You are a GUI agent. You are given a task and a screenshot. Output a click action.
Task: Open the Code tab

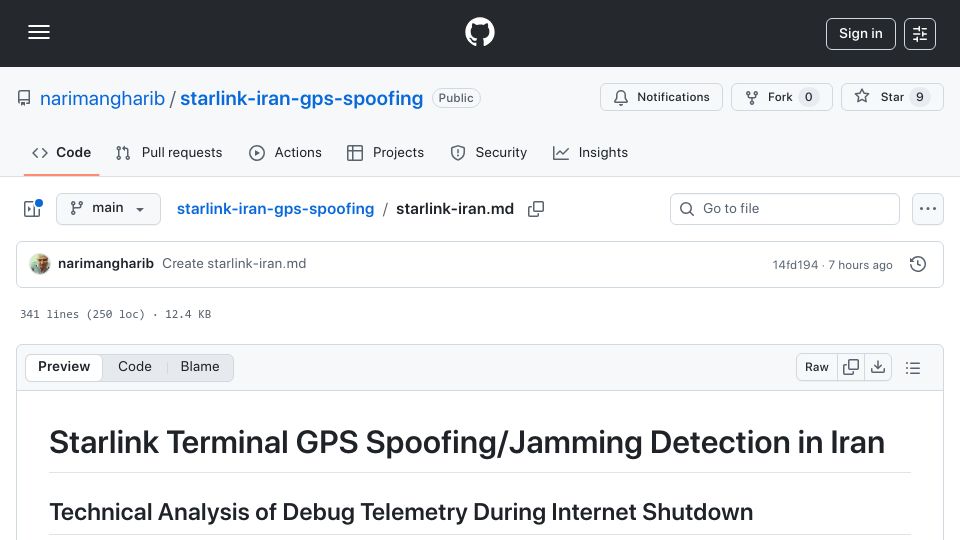click(x=61, y=152)
